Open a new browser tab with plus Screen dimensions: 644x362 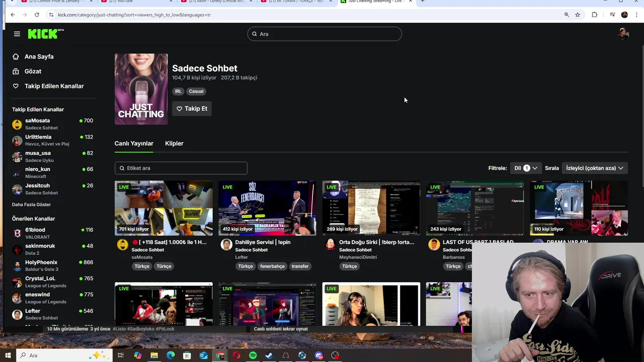pos(422,2)
